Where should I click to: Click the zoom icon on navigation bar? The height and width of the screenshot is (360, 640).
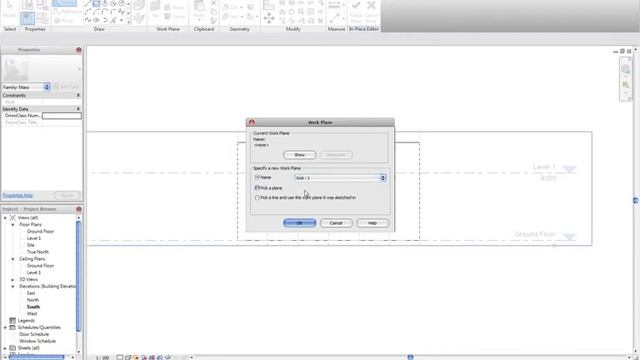625,85
